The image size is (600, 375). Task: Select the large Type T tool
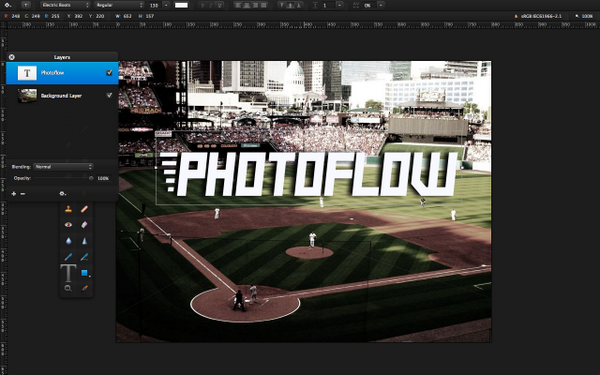coord(68,273)
